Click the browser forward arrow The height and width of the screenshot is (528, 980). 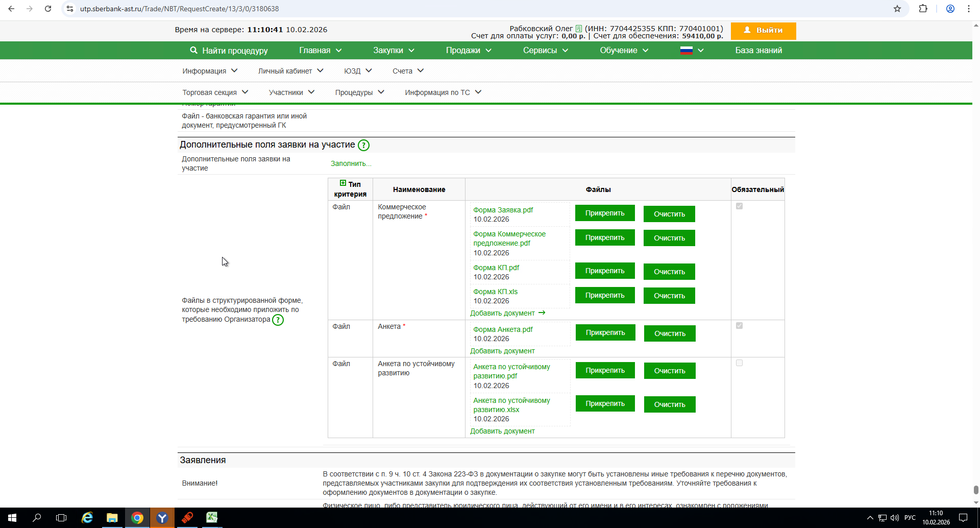30,9
